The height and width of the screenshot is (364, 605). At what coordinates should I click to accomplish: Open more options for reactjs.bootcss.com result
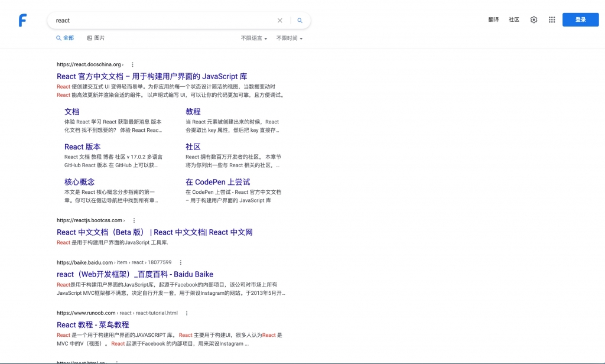tap(134, 220)
